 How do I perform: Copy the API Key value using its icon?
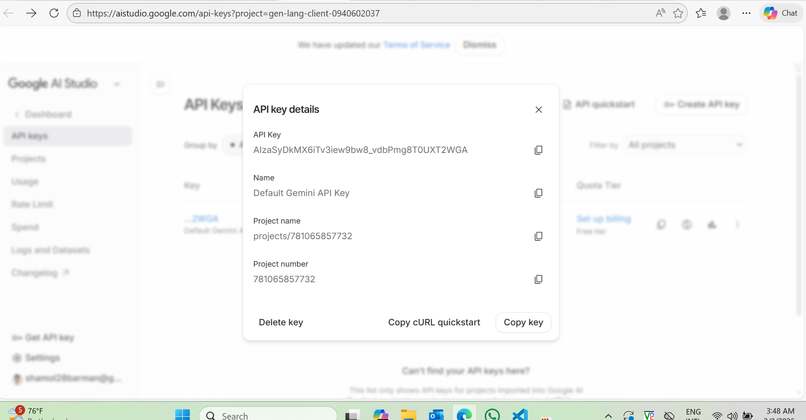coord(538,150)
